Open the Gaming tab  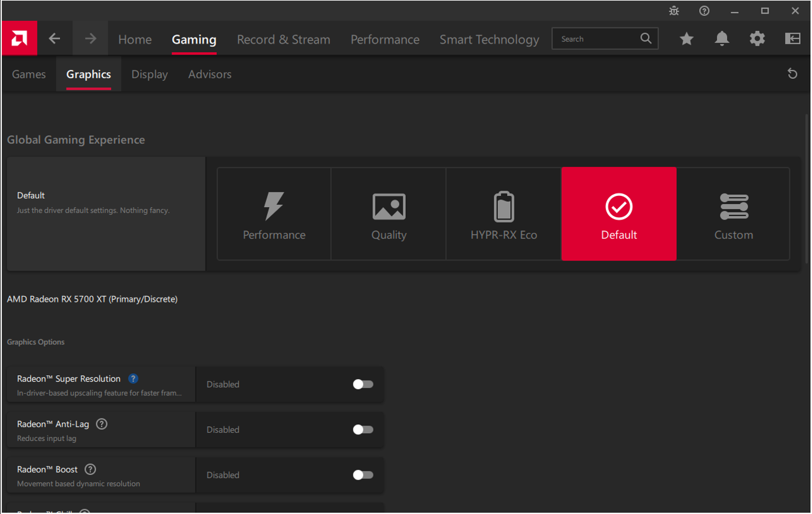[194, 39]
